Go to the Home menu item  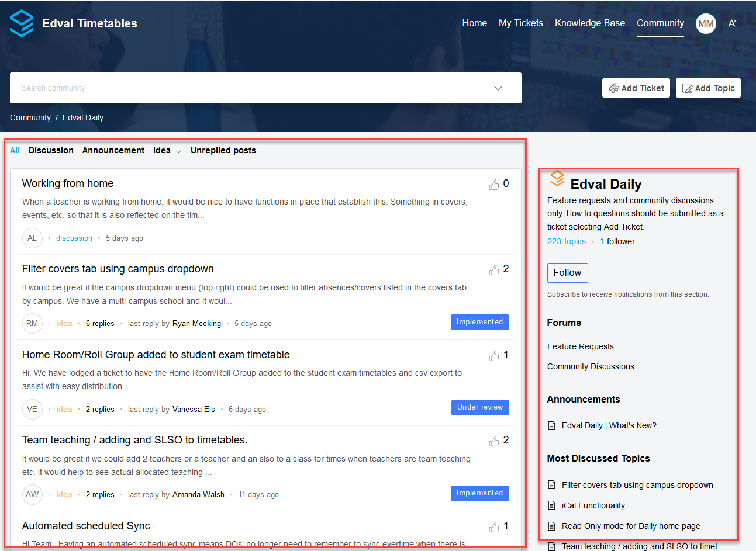click(x=474, y=23)
